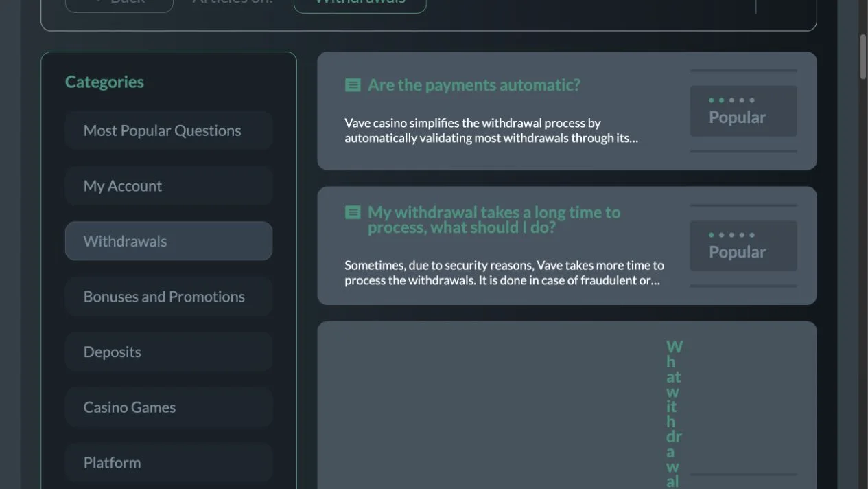Open the Most Popular Questions category
Viewport: 868px width, 489px height.
(169, 130)
